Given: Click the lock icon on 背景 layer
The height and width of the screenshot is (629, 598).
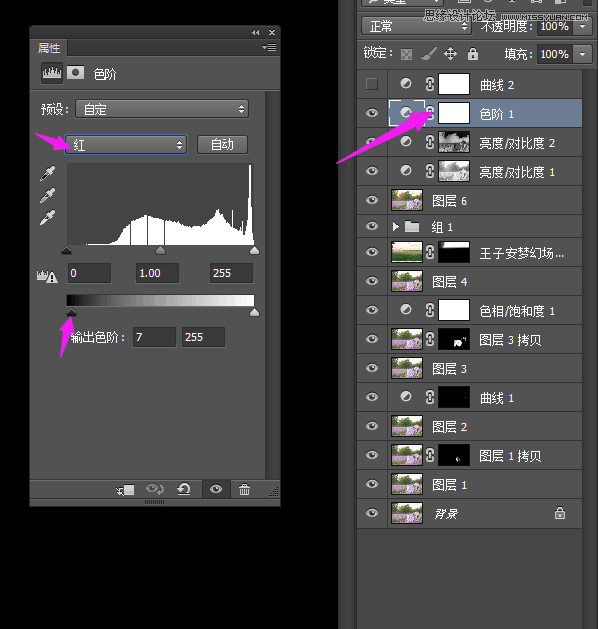Looking at the screenshot, I should pyautogui.click(x=560, y=513).
